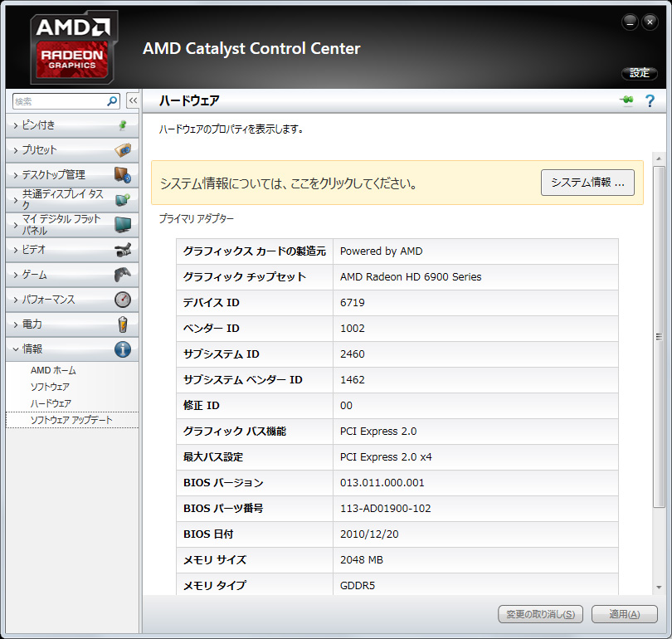This screenshot has height=639, width=672.
Task: Click the green pin icon beside ピン付き
Action: click(123, 125)
